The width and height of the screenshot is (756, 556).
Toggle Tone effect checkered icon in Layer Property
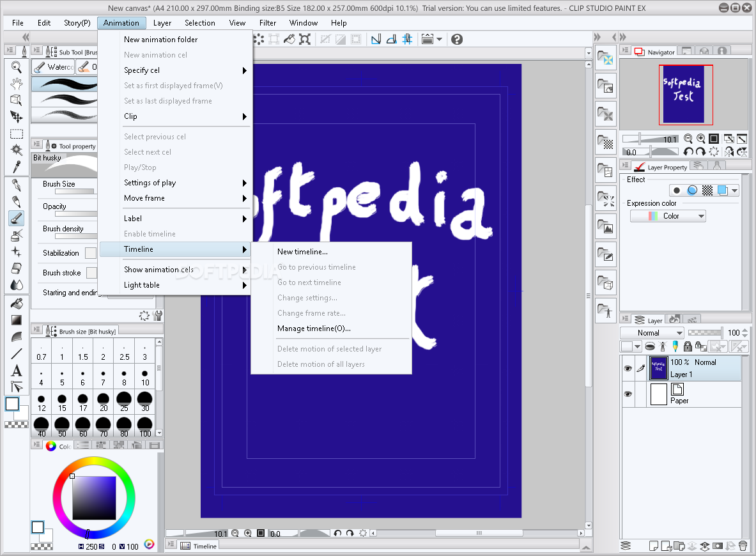tap(707, 190)
